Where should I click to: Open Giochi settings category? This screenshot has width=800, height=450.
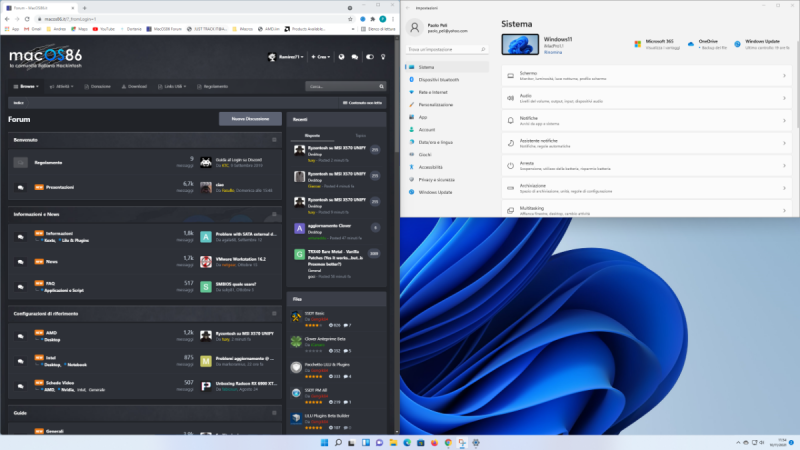click(x=446, y=155)
